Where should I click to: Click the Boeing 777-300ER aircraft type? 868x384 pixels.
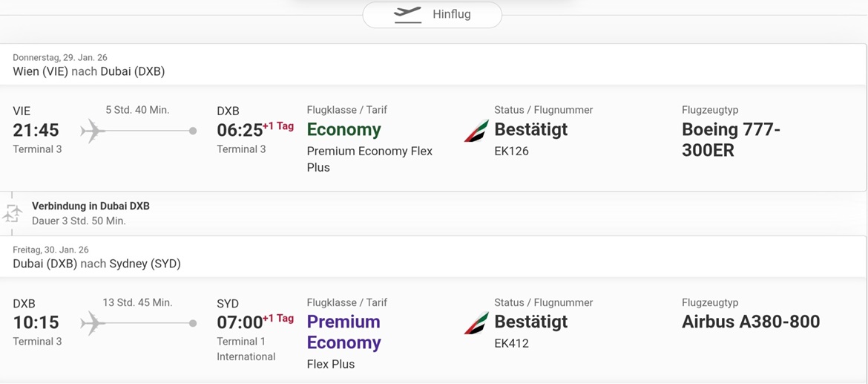(731, 140)
